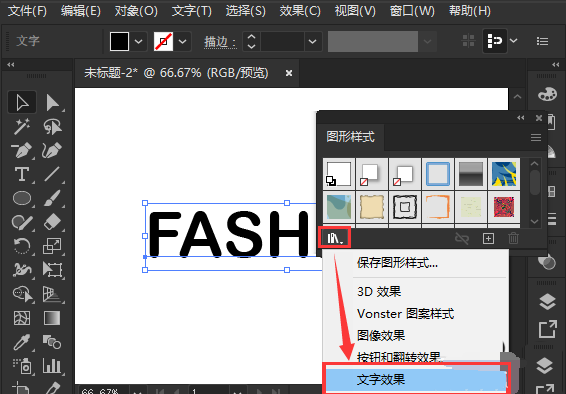Select the Warp tool
This screenshot has height=394, width=566.
[x=22, y=270]
